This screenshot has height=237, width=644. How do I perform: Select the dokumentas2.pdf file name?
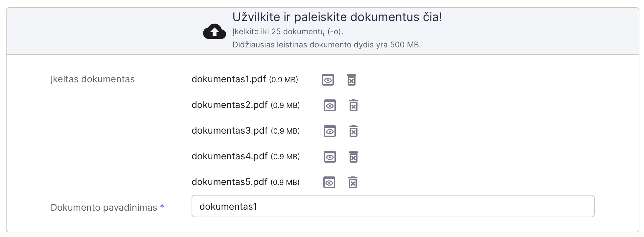(230, 105)
